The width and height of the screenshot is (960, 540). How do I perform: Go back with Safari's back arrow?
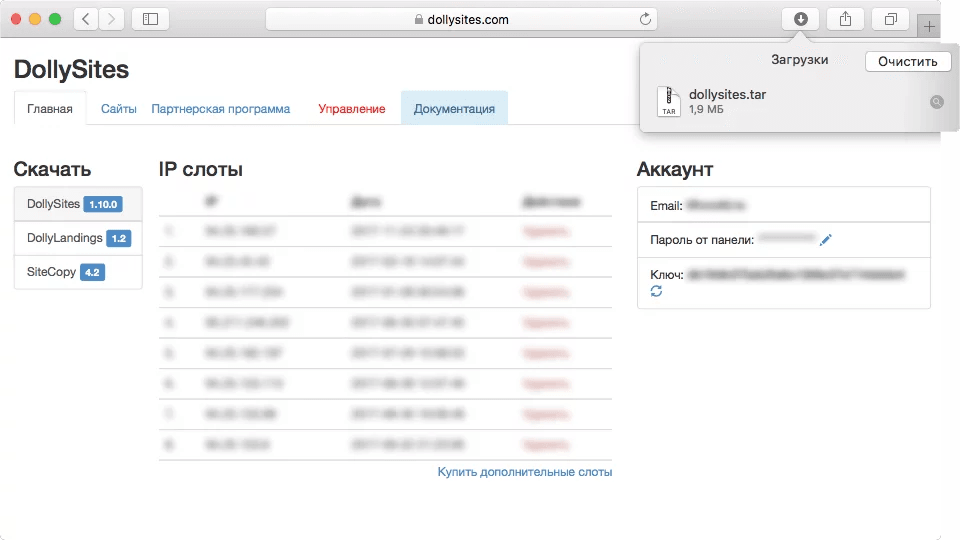[86, 20]
